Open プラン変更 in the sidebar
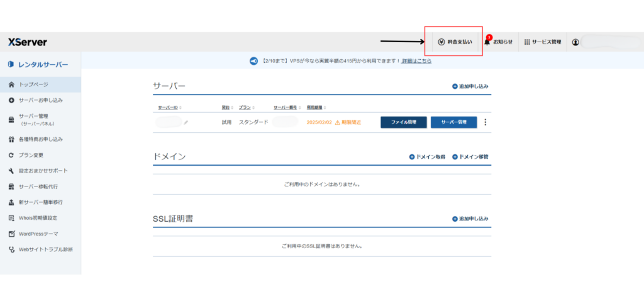This screenshot has width=644, height=308. click(31, 155)
